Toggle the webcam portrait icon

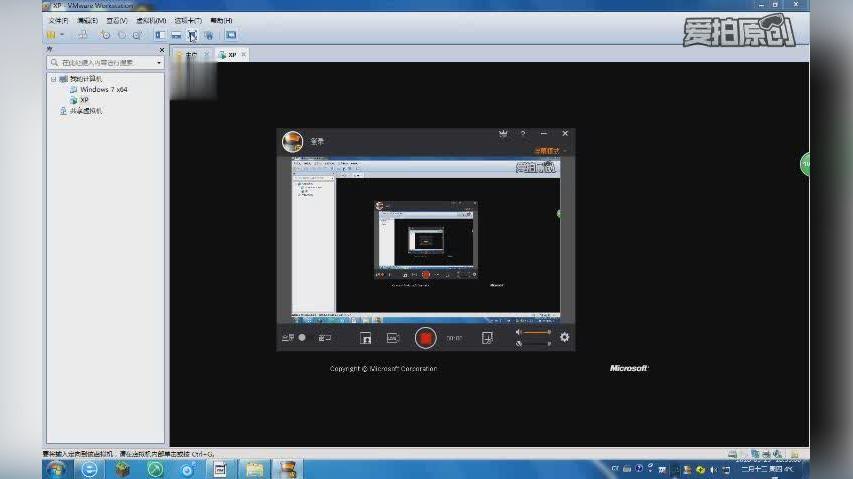click(x=366, y=338)
